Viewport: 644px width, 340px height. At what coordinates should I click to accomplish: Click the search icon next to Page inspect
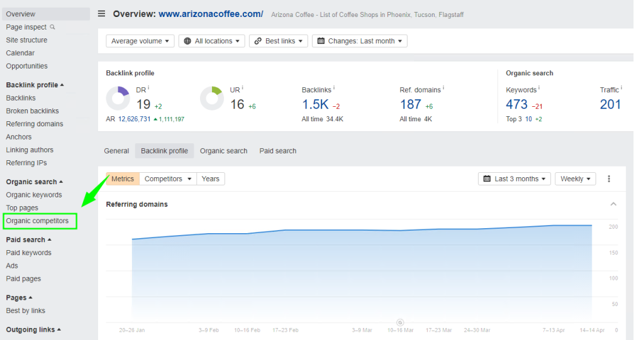[x=53, y=27]
